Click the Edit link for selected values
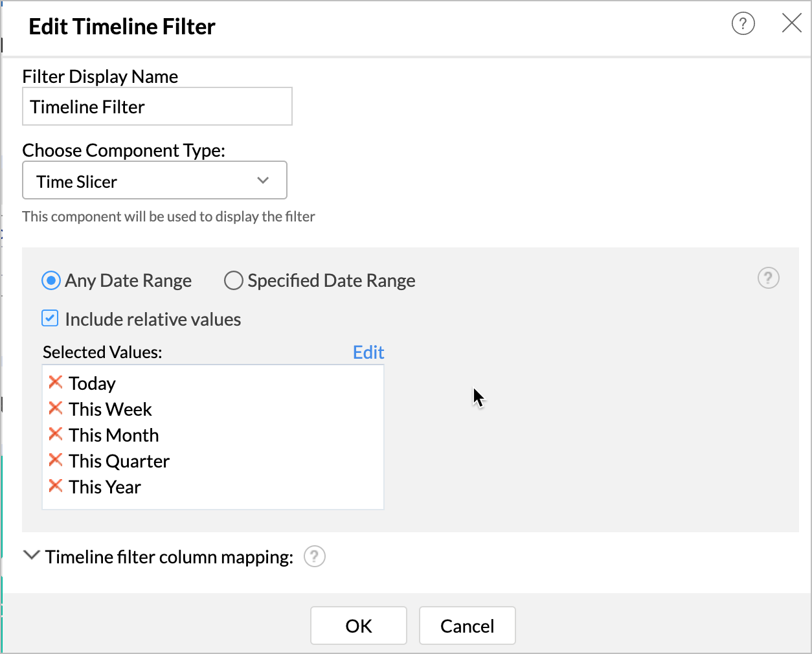This screenshot has height=654, width=812. [368, 352]
